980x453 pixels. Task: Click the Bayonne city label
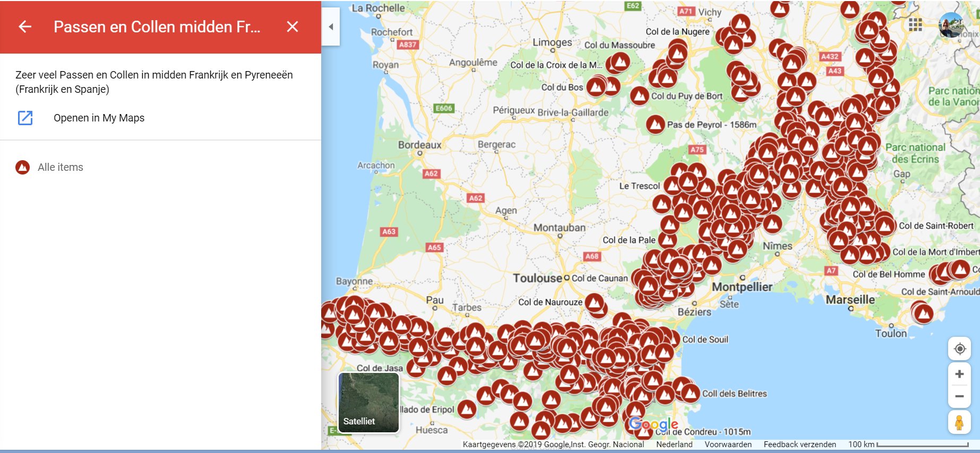(x=354, y=281)
